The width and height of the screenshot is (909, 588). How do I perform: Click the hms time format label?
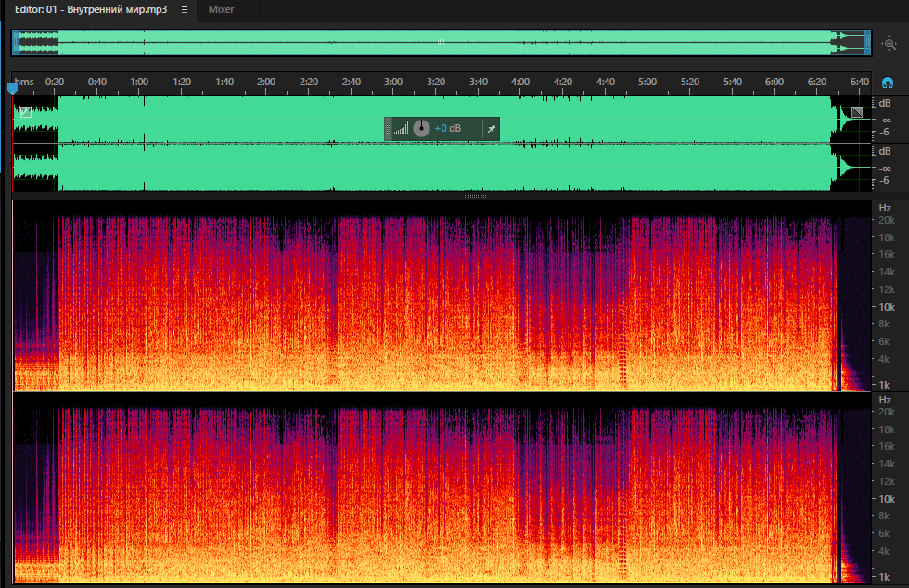click(24, 82)
